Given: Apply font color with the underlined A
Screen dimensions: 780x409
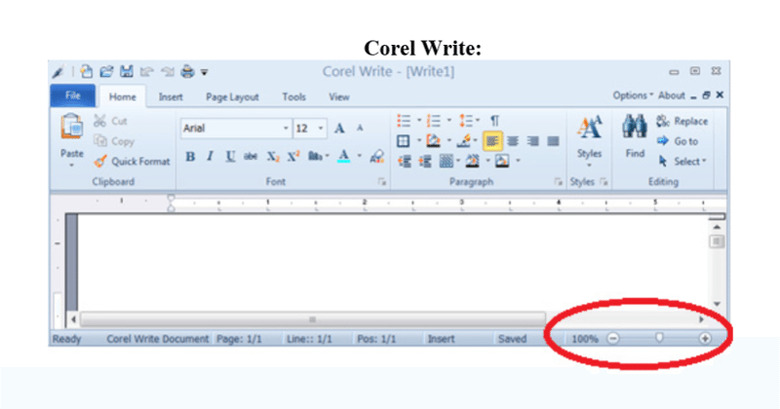Looking at the screenshot, I should 343,156.
